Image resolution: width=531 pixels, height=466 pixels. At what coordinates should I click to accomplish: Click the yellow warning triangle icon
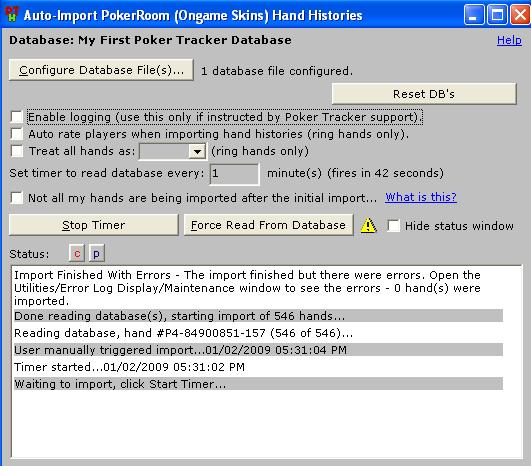click(368, 225)
